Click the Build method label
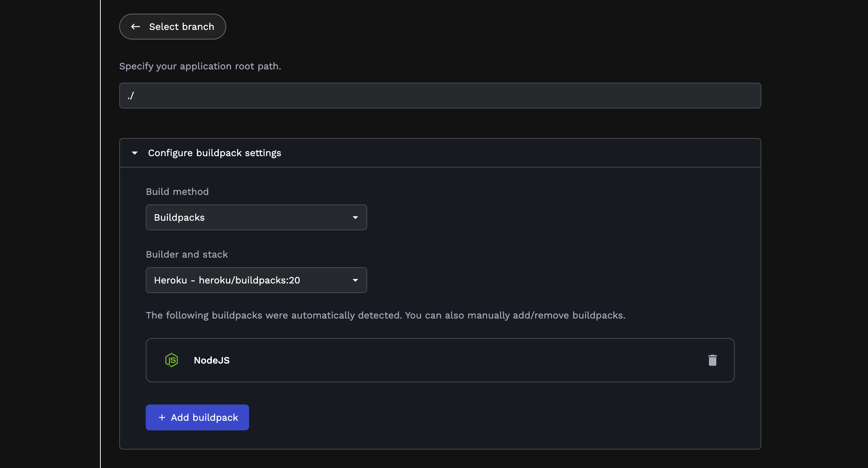The image size is (868, 468). tap(177, 192)
